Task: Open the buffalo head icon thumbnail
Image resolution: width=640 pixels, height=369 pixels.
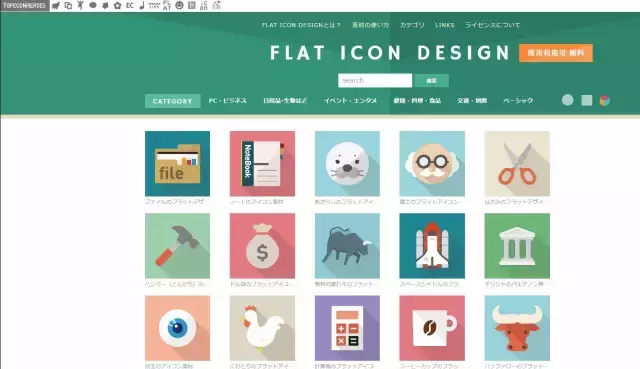Action: pos(517,328)
